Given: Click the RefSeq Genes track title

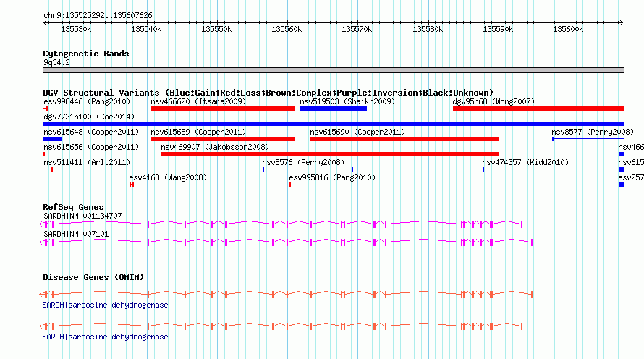Looking at the screenshot, I should [73, 207].
